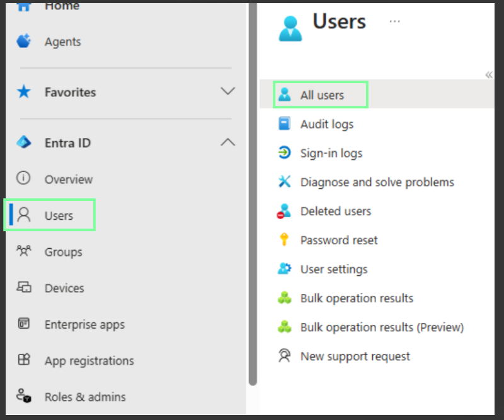Click the Groups people icon
The image size is (504, 420).
pyautogui.click(x=24, y=251)
